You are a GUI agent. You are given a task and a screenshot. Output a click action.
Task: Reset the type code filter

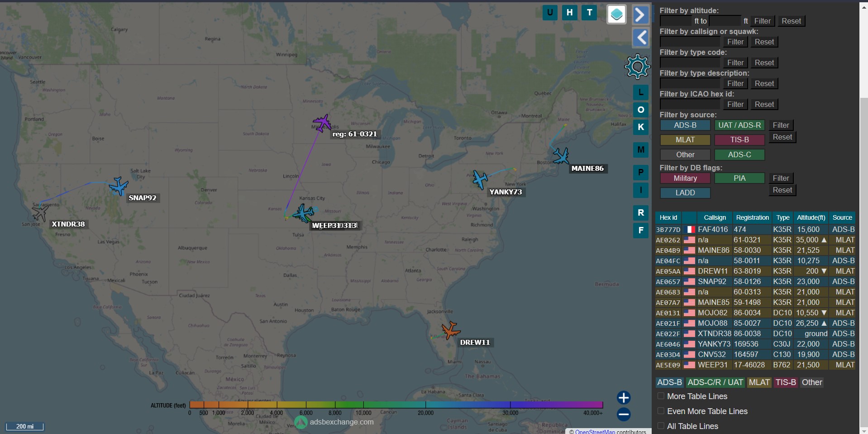[764, 63]
